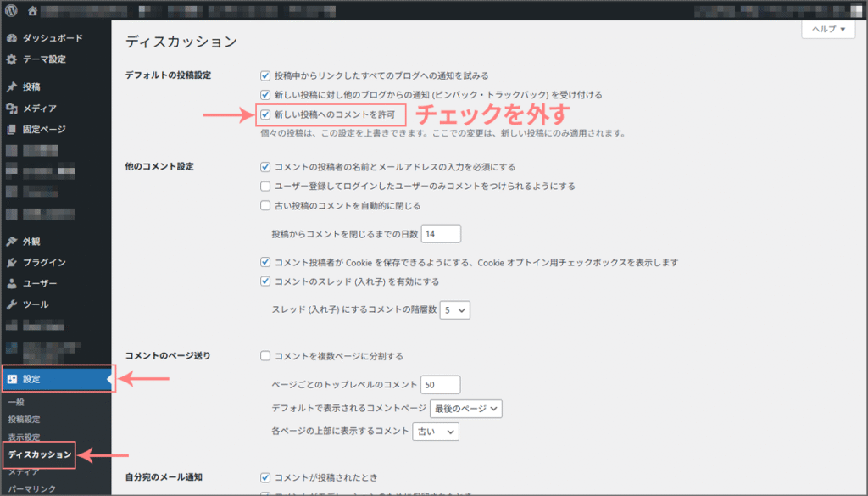Click the ユーザー person icon
This screenshot has width=868, height=496.
click(12, 283)
